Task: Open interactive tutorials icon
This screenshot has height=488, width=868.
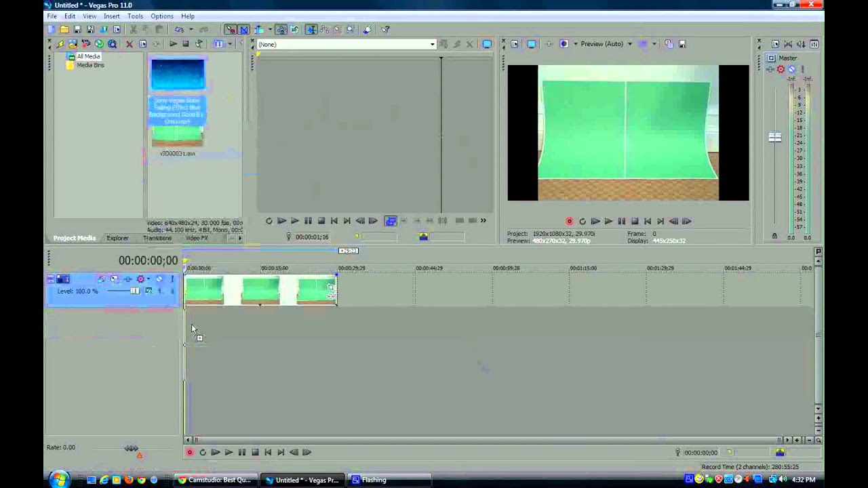Action: pyautogui.click(x=368, y=29)
